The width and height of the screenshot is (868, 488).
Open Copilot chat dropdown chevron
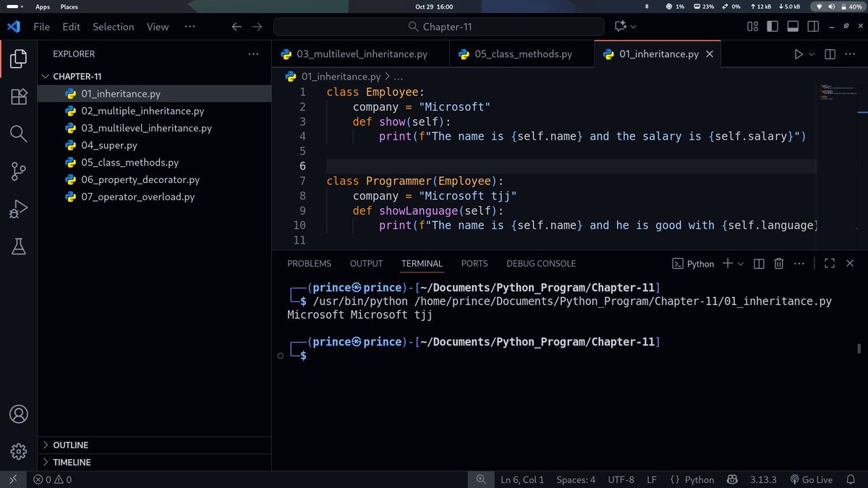(634, 27)
